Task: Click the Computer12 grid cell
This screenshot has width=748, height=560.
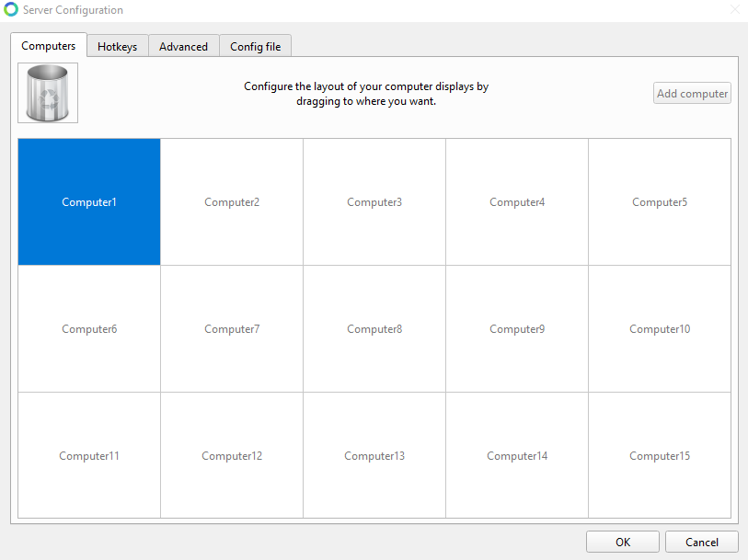Action: [x=232, y=455]
